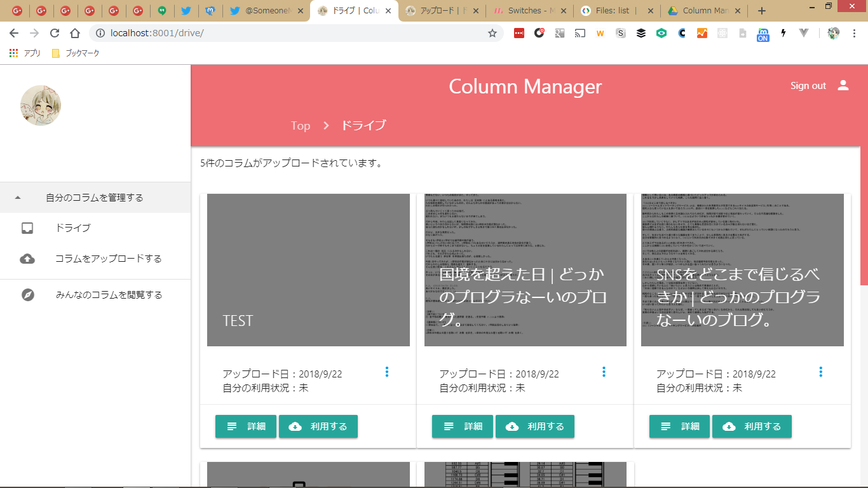Open the three-dot menu on TEST card

(x=386, y=372)
